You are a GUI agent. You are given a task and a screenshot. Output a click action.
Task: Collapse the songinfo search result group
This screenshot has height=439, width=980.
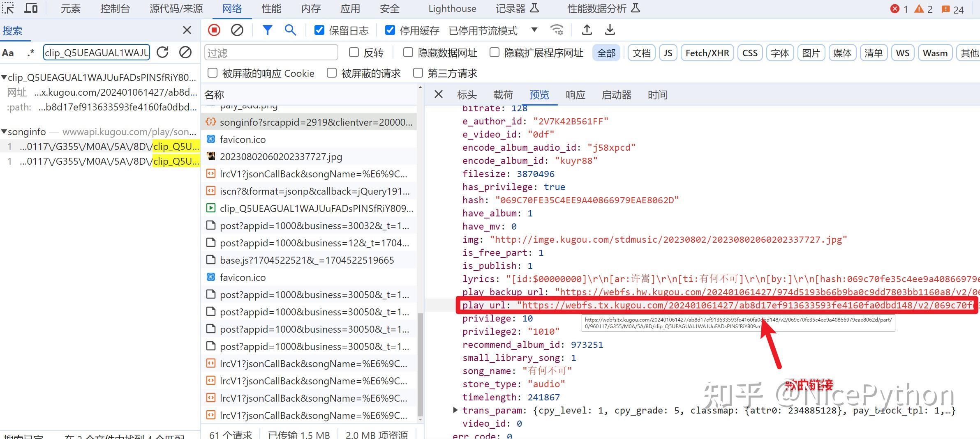[4, 132]
